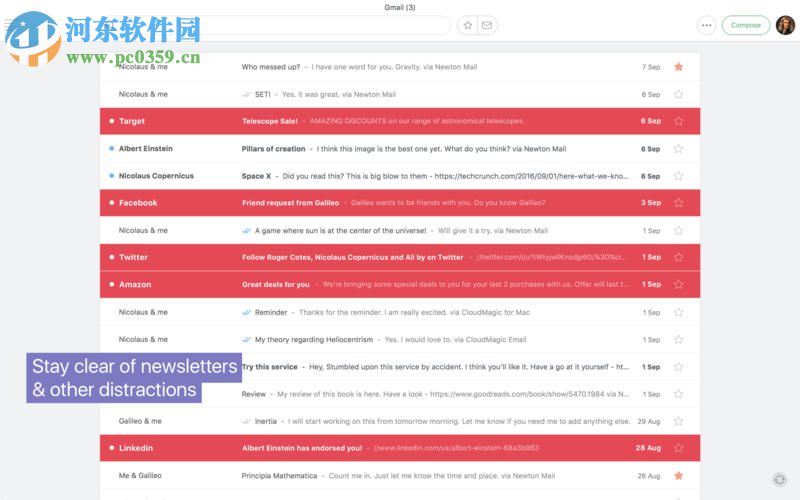Click read receipt ticks on Inertia email

[x=246, y=421]
